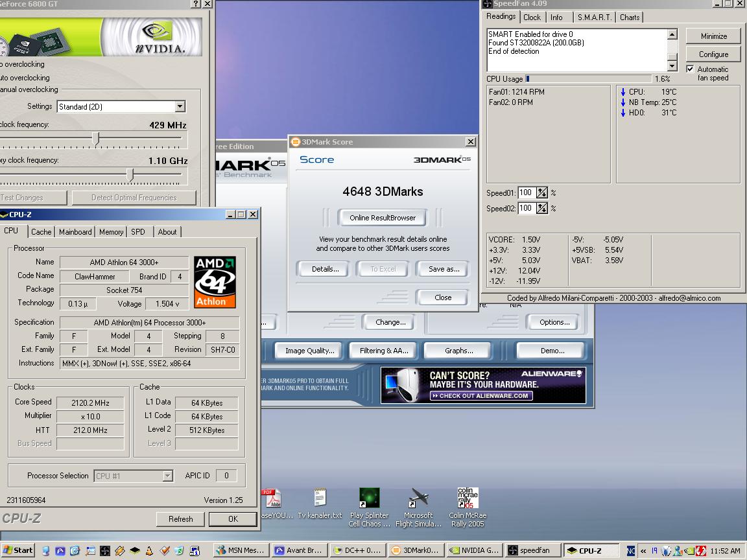Click the SpeedFan fan icon in quick launch

tap(105, 551)
